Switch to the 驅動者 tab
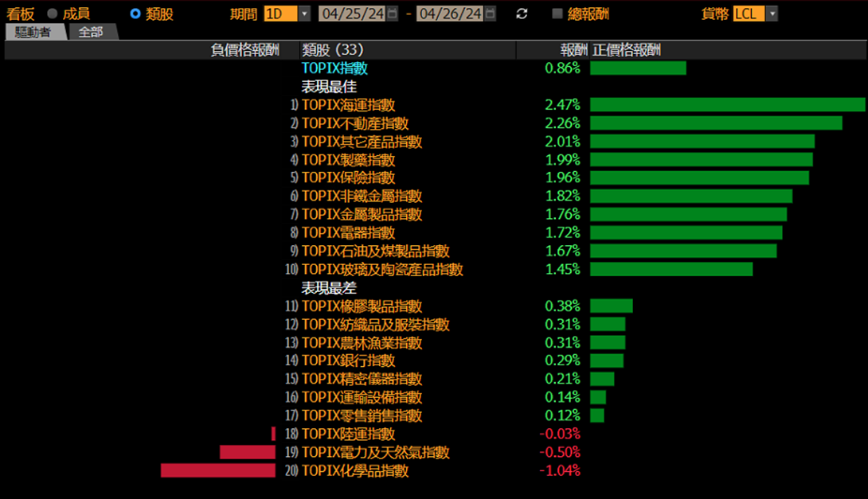This screenshot has width=868, height=499. click(33, 32)
